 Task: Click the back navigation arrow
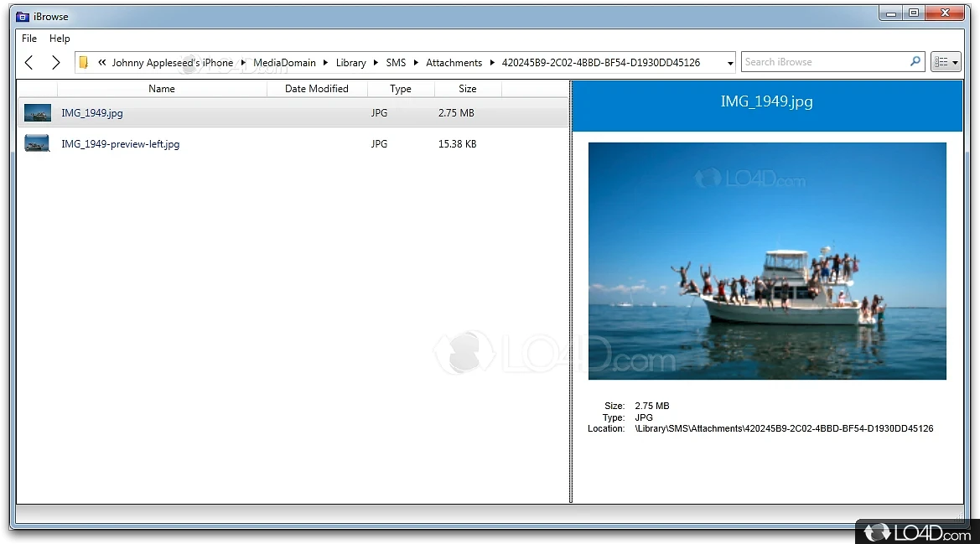coord(29,61)
